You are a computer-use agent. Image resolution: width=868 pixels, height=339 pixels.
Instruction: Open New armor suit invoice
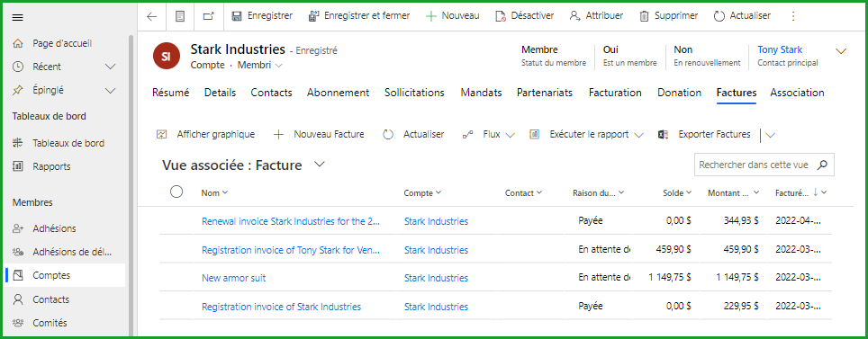(x=233, y=278)
